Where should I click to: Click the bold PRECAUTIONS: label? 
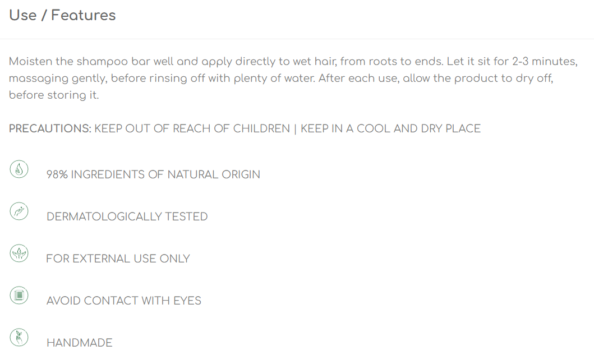[50, 129]
